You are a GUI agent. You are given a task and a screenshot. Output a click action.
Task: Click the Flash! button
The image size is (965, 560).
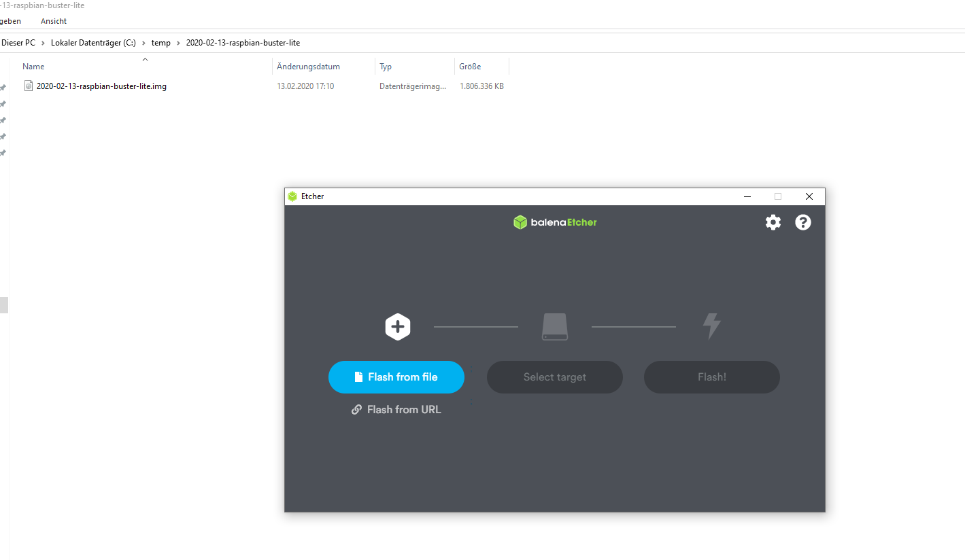[x=712, y=377]
